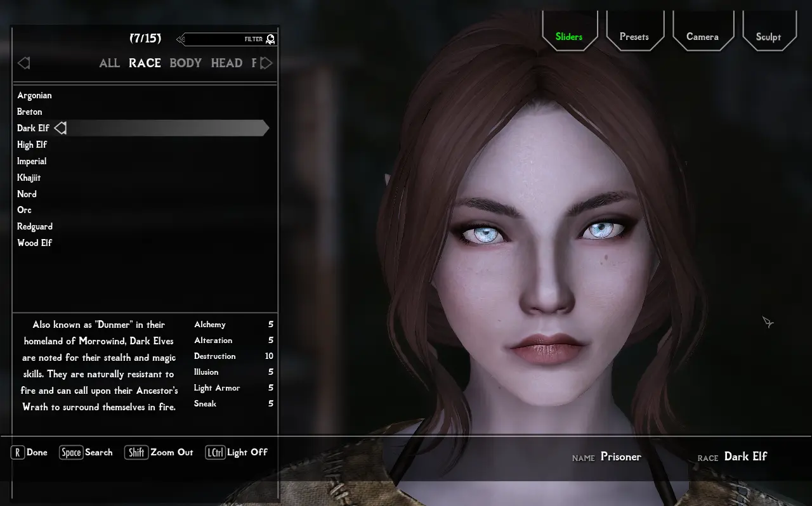Click the Zoom Out button label

pos(172,452)
